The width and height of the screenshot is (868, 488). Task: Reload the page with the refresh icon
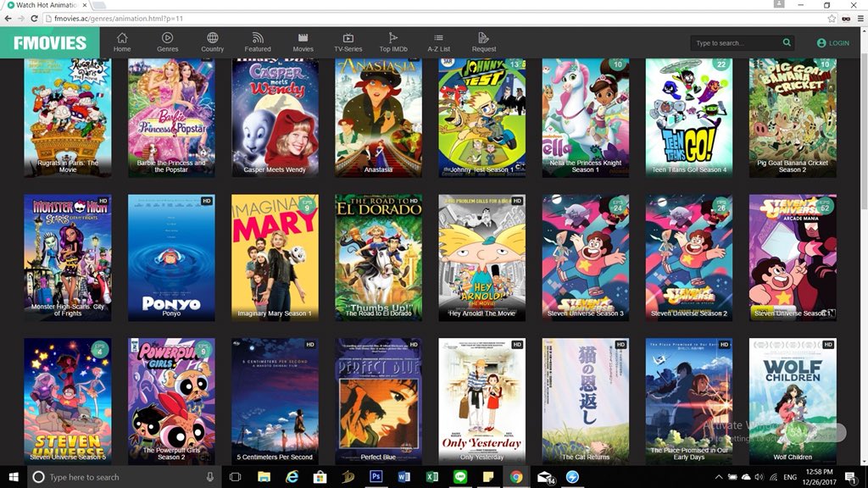tap(34, 19)
